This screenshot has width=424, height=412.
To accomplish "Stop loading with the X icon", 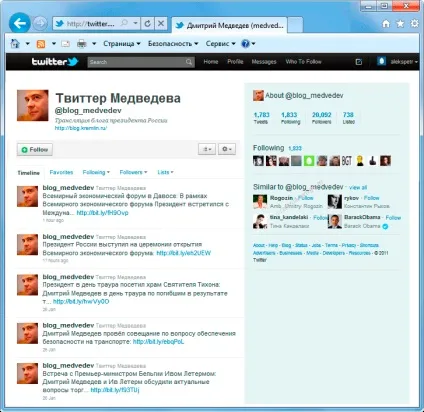I will tap(161, 23).
